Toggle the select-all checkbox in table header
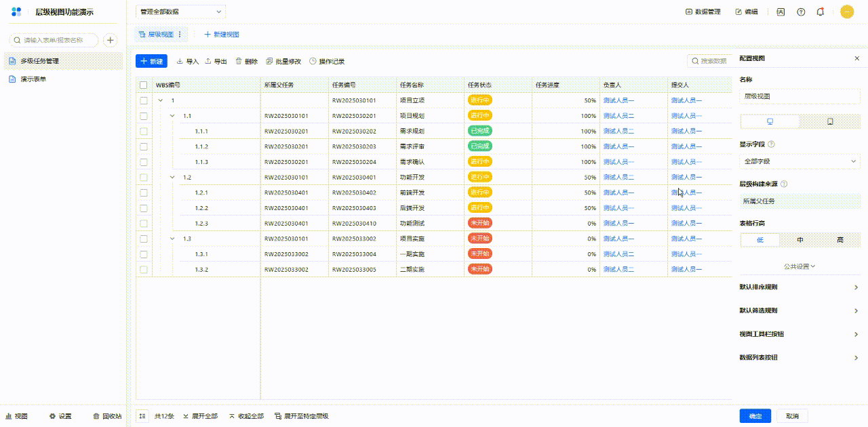 tap(143, 85)
